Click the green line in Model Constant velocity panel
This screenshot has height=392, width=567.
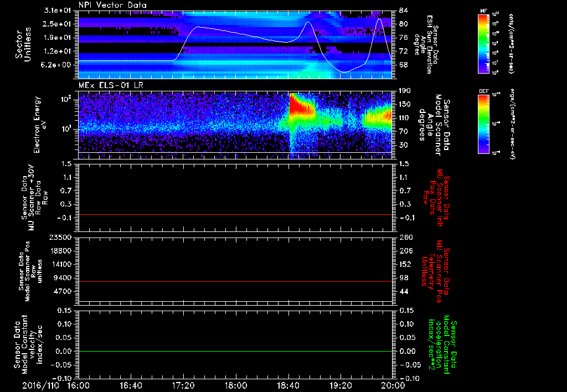(x=235, y=351)
